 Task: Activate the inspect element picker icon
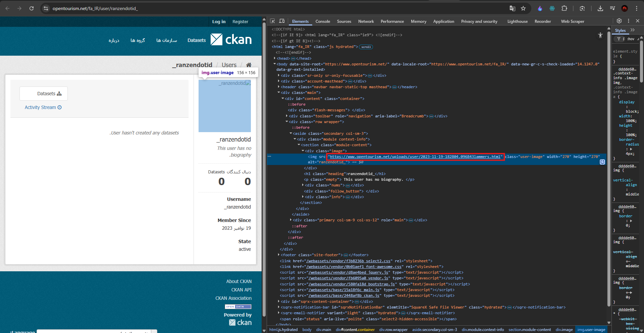click(272, 21)
